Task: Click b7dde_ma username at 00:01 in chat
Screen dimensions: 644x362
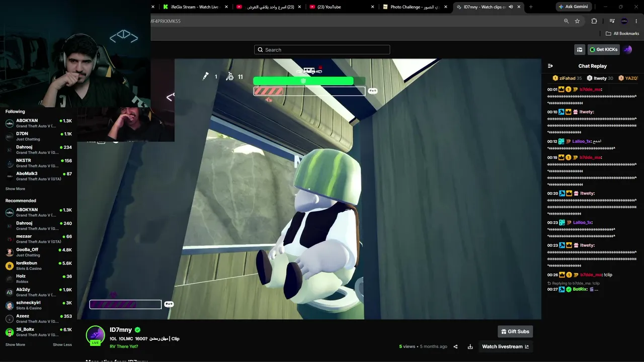Action: tap(590, 89)
